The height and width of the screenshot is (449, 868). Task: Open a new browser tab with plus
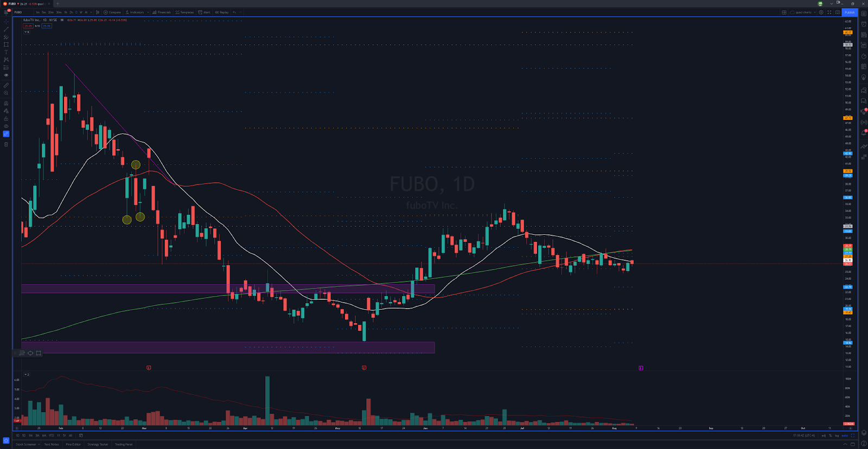click(x=58, y=4)
